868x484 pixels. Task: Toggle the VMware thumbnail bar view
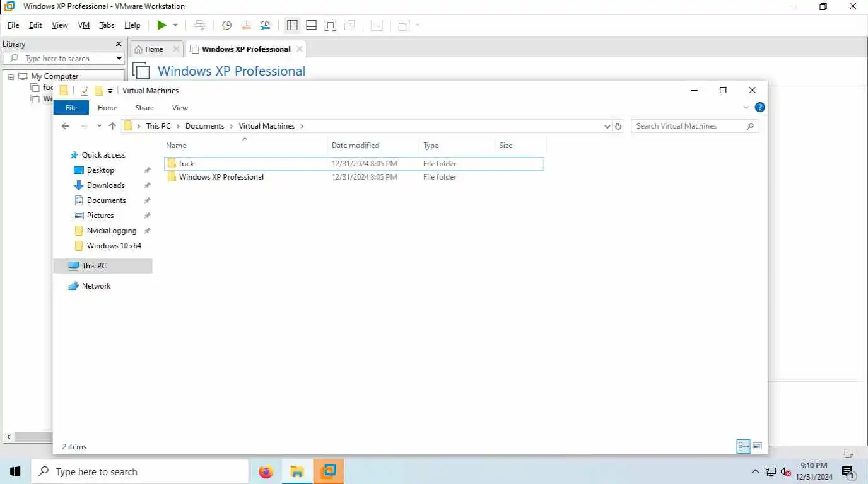(311, 25)
